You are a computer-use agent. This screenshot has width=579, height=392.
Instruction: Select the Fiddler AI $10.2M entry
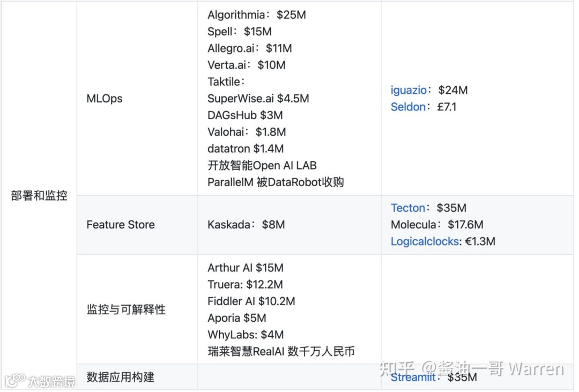point(251,301)
